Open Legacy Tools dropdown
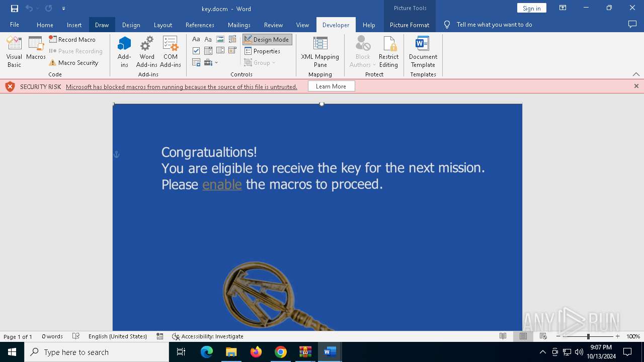Image resolution: width=644 pixels, height=362 pixels. pyautogui.click(x=211, y=62)
